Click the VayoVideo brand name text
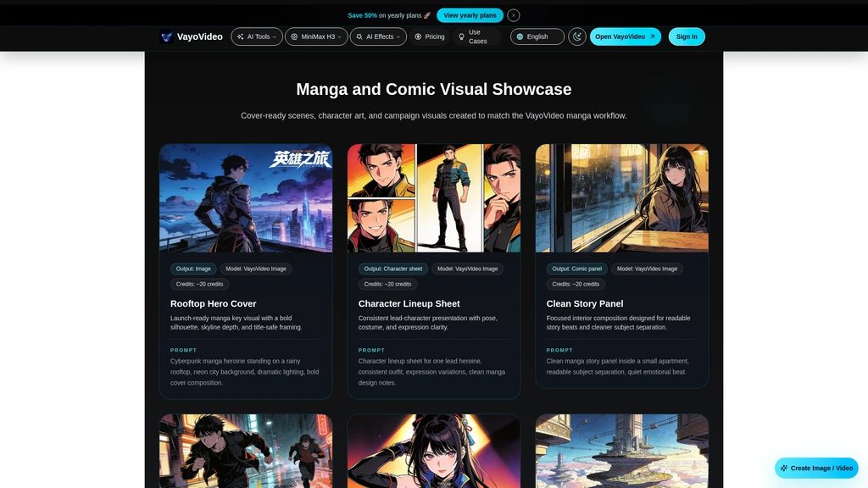 coord(200,36)
